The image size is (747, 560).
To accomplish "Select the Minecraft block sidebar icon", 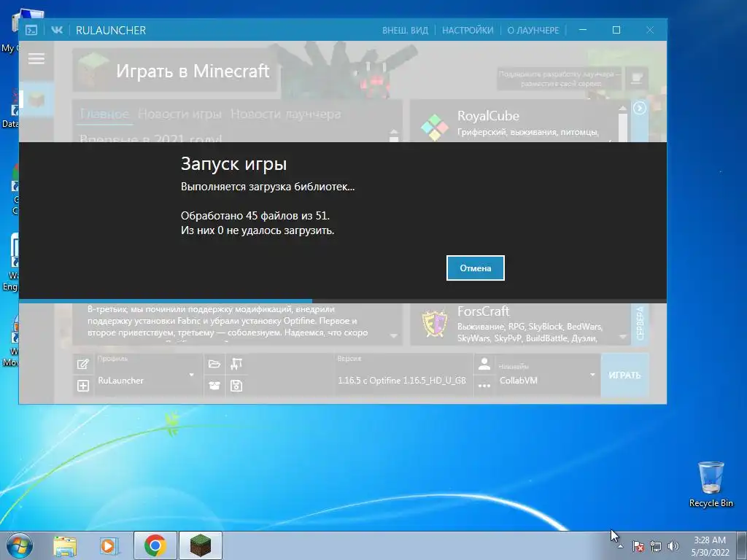I will (x=36, y=99).
